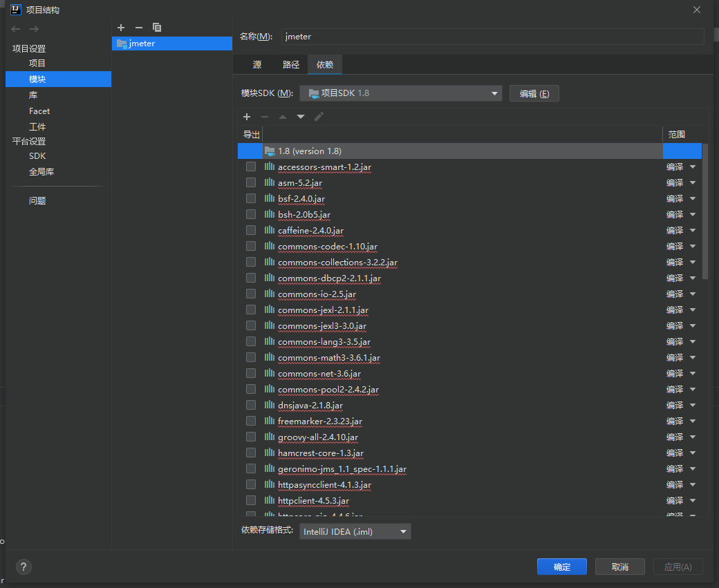Check export box for commons-net-3.6.jar
719x588 pixels.
(x=251, y=373)
